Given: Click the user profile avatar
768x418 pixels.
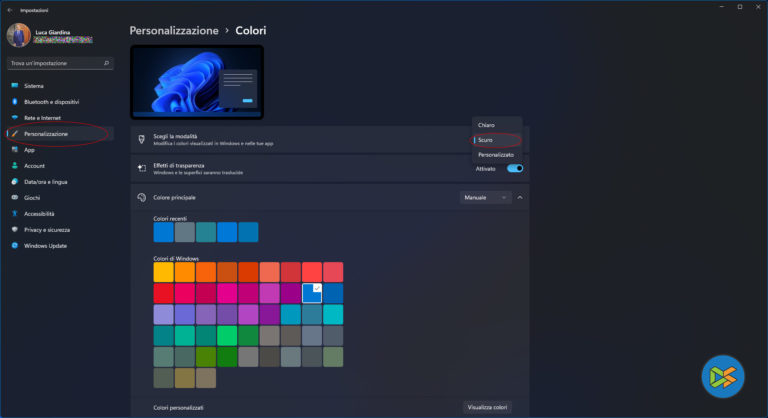Looking at the screenshot, I should (x=19, y=35).
